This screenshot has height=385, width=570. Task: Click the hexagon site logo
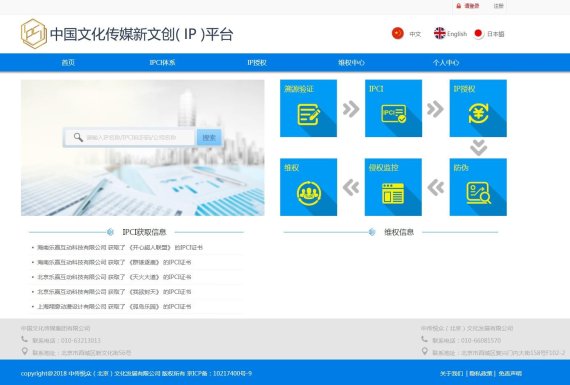click(34, 34)
